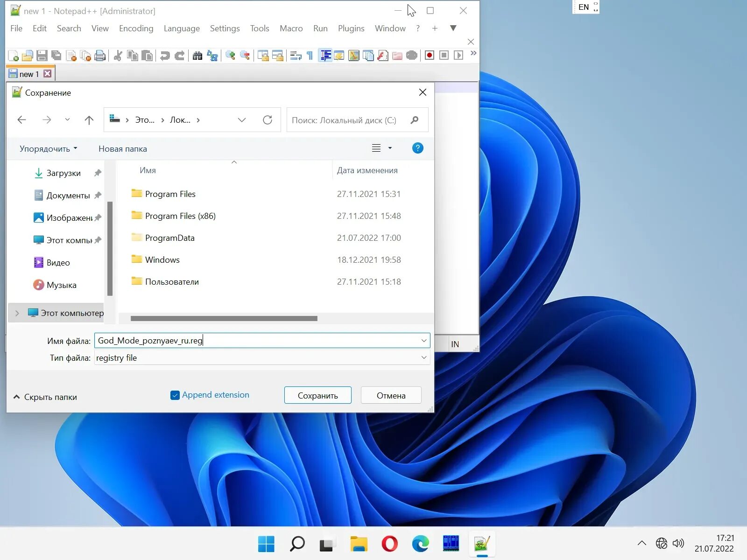
Task: Click the Сохранить button
Action: 318,395
